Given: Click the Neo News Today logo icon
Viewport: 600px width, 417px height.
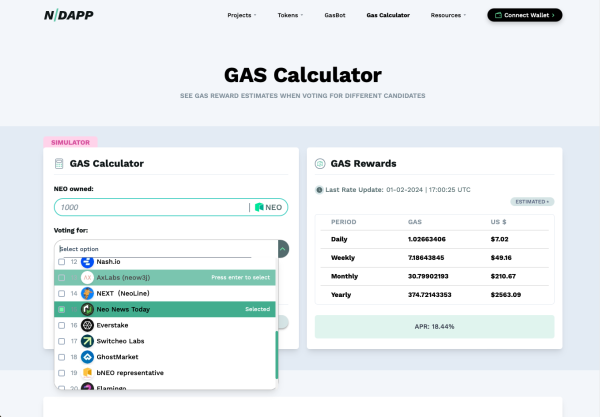Looking at the screenshot, I should click(x=87, y=309).
